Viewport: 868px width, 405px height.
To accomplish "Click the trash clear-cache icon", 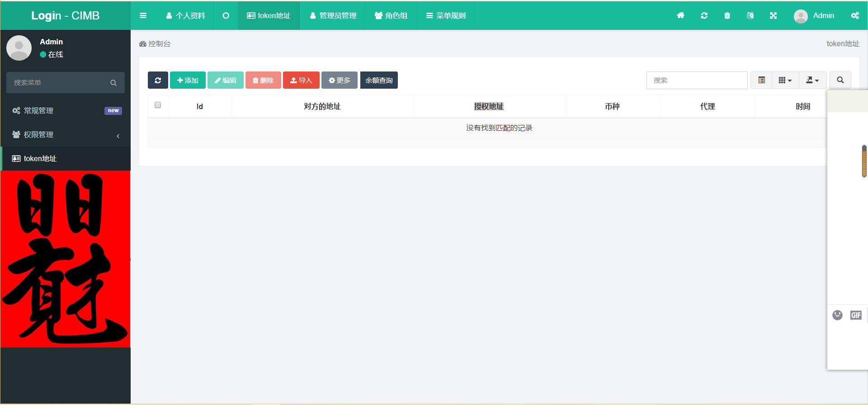I will (727, 15).
